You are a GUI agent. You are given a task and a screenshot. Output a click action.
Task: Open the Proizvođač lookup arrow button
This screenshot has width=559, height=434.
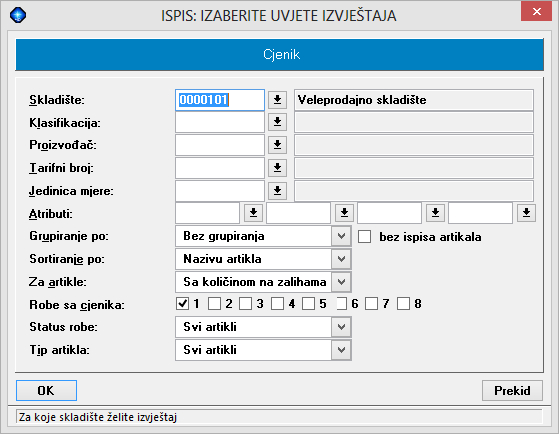point(277,145)
